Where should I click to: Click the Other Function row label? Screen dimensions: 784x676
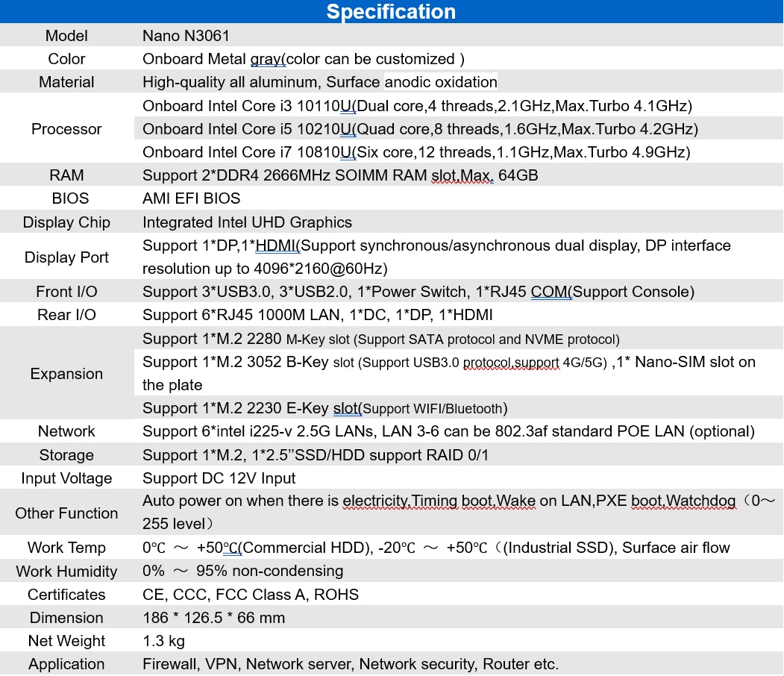(x=66, y=513)
